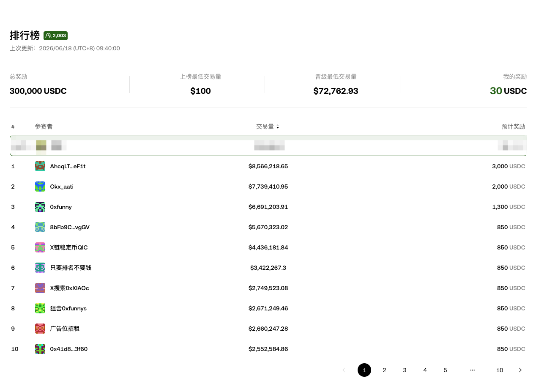This screenshot has height=392, width=536.
Task: Click total reward 300,000 USDC
Action: click(38, 91)
